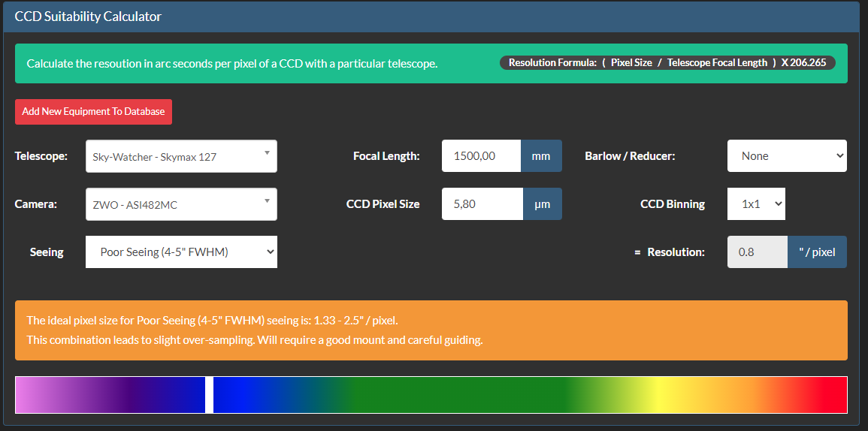The height and width of the screenshot is (431, 868).
Task: Open the Seeing dropdown (Poor Seeing)
Action: (x=182, y=252)
